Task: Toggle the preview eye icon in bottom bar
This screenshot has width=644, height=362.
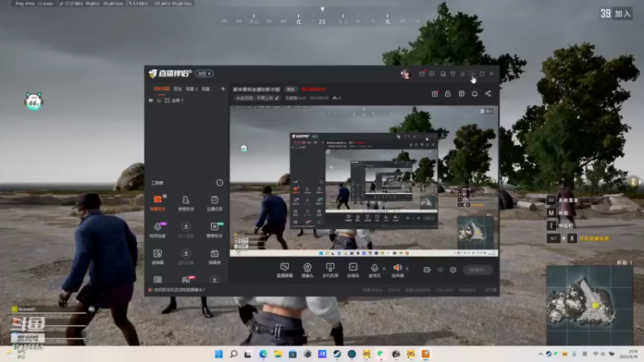Action: click(x=440, y=269)
